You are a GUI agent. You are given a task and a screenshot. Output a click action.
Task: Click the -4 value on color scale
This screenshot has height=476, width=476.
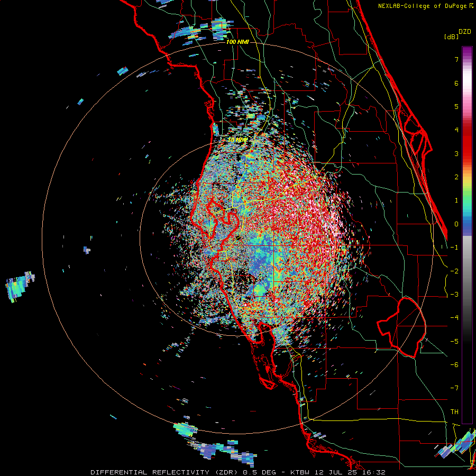(x=454, y=318)
